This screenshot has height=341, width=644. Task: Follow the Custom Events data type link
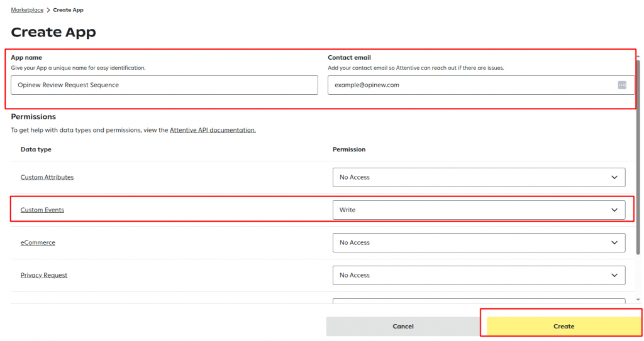(x=42, y=210)
